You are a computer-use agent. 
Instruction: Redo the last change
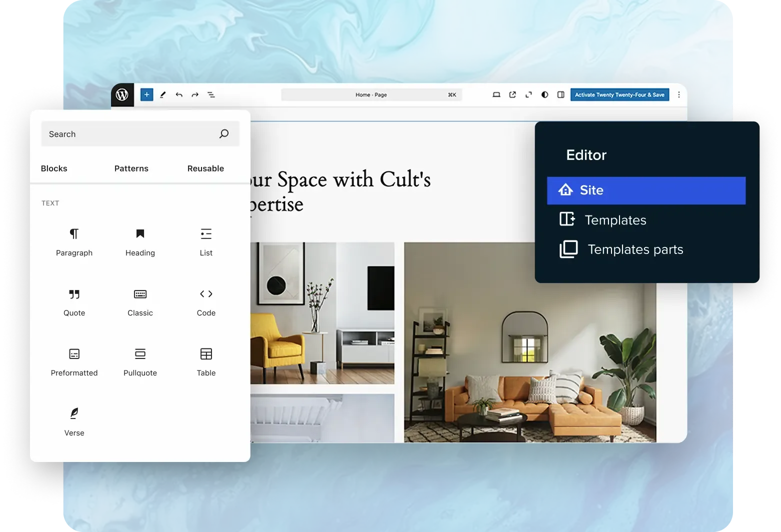(x=195, y=94)
